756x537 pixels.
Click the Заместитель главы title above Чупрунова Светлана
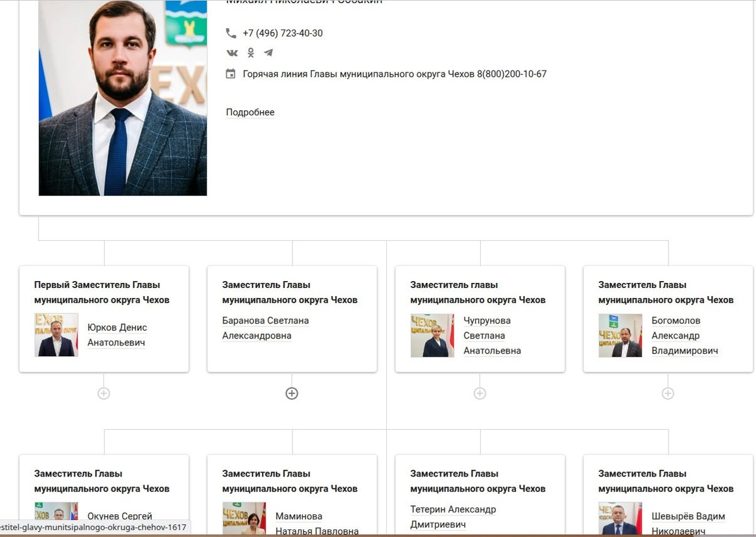[478, 292]
